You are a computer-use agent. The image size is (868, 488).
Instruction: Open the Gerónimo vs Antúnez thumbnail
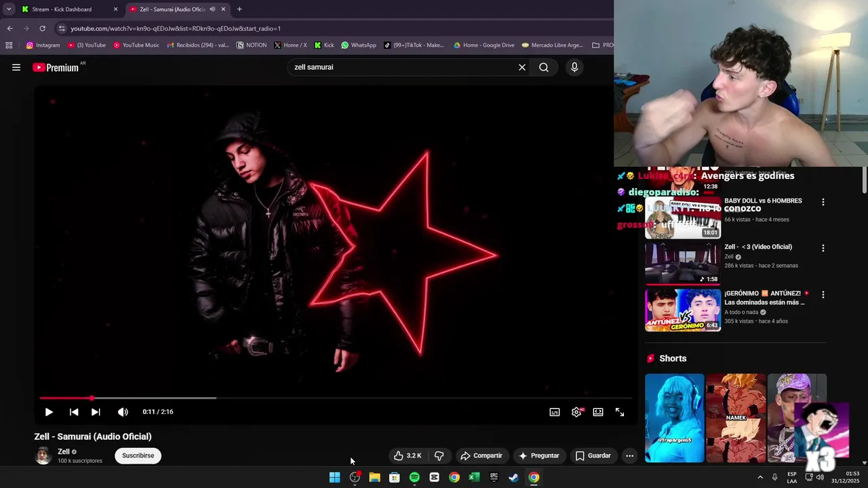(x=683, y=310)
